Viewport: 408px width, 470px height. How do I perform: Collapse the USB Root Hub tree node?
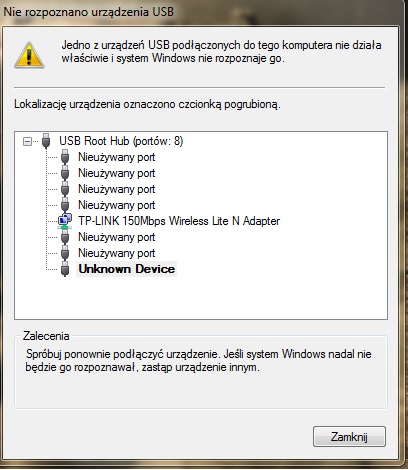27,142
